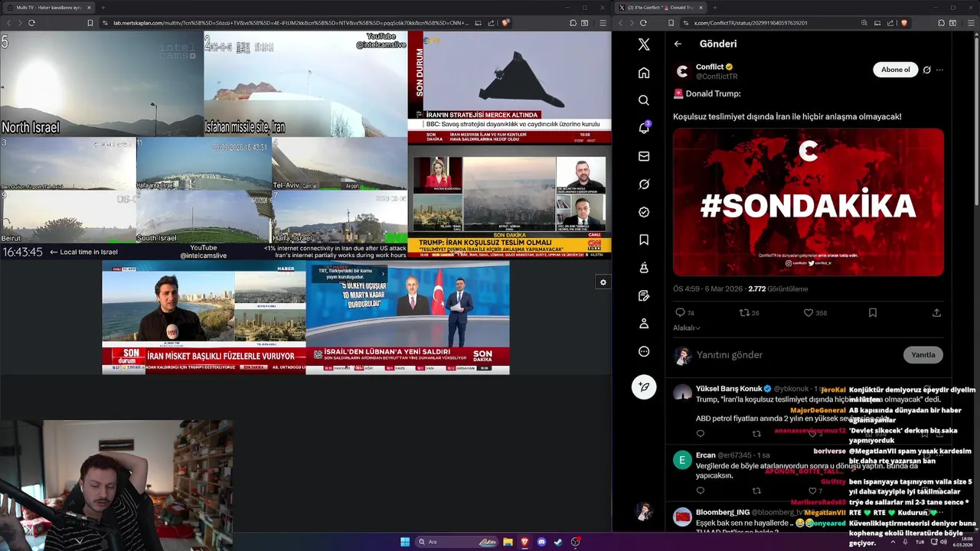Viewport: 980px width, 551px height.
Task: Click Multi TV address bar URL
Action: click(291, 23)
